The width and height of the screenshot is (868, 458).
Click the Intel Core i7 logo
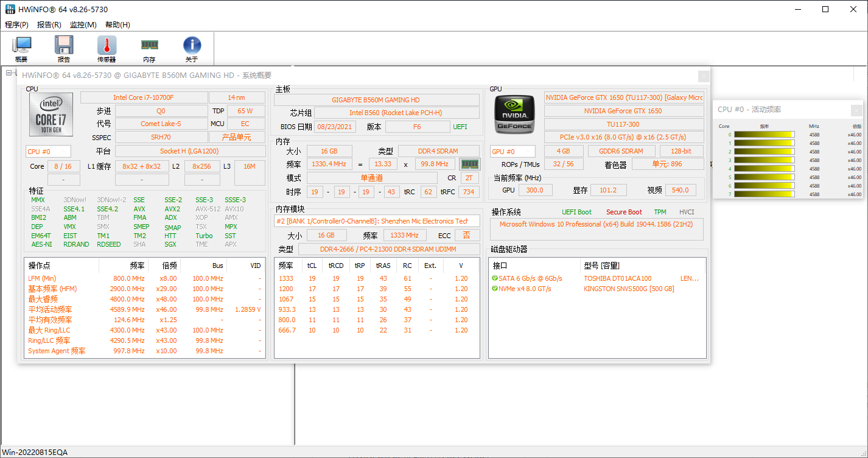[x=51, y=114]
